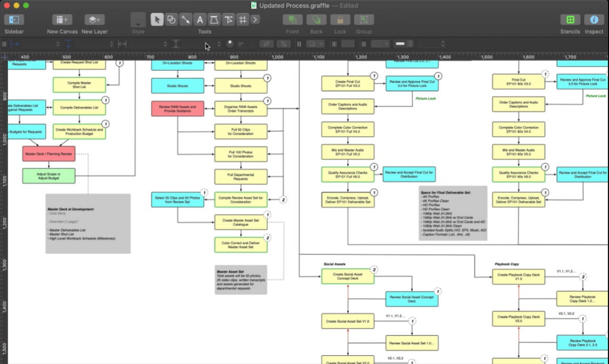Select the Point Editor tool
Screen dimensions: 609x364
pyautogui.click(x=228, y=19)
